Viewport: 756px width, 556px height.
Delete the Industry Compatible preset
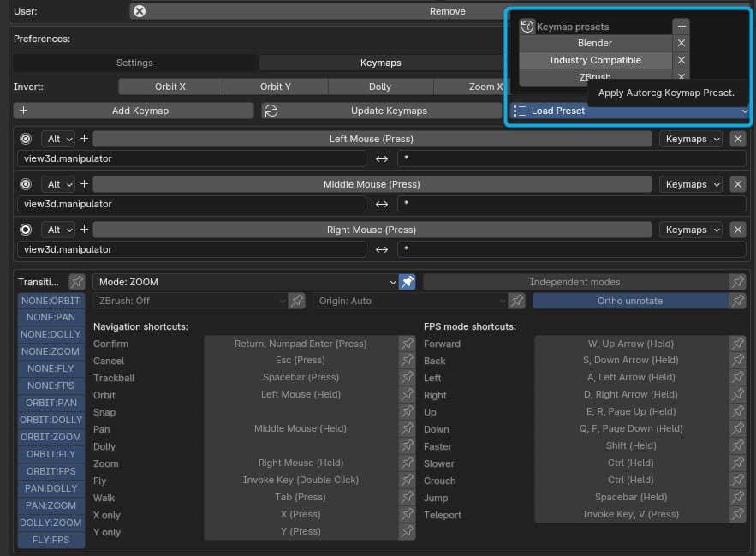pos(682,60)
